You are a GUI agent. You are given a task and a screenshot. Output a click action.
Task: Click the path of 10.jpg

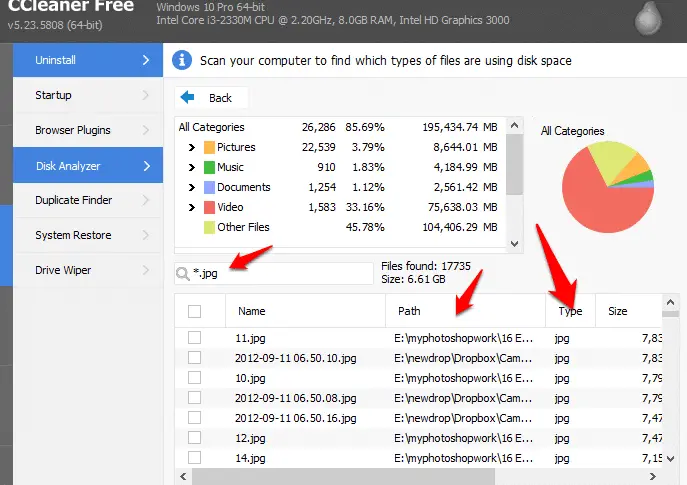point(464,378)
